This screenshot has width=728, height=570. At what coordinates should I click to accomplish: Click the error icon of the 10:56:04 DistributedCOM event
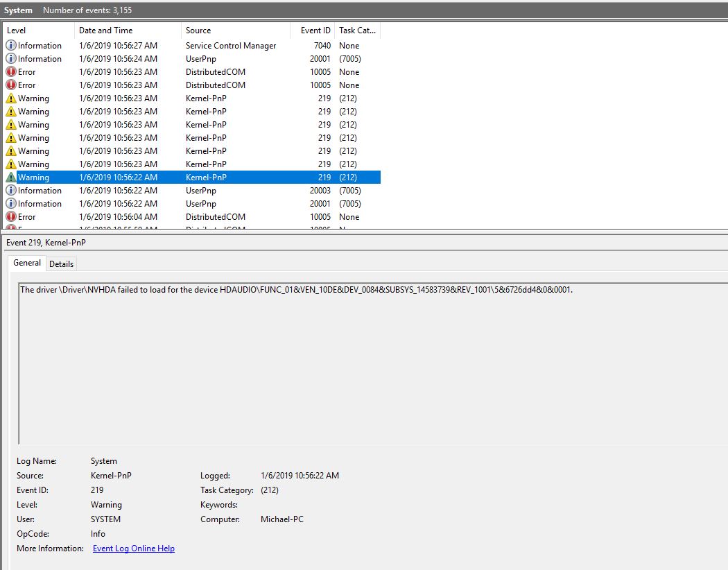tap(10, 217)
